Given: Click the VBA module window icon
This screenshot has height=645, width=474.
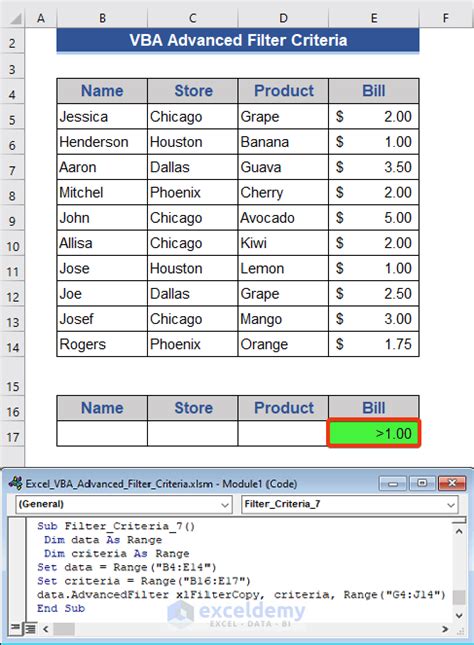Looking at the screenshot, I should [16, 483].
